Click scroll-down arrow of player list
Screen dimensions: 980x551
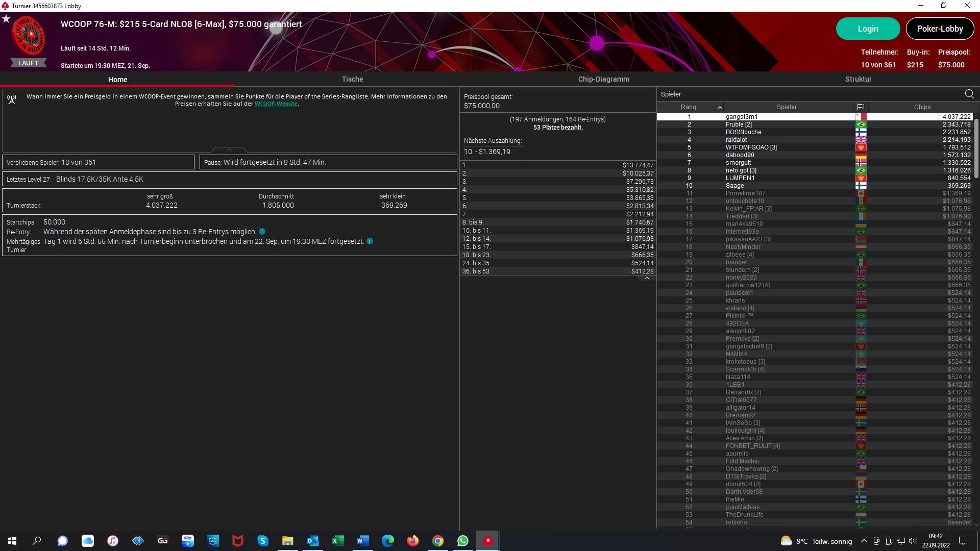pos(976,524)
